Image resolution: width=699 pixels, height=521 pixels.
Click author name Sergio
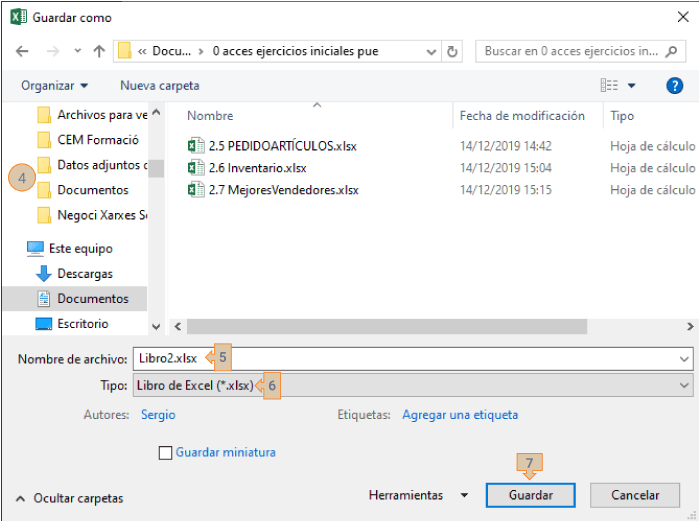(158, 415)
